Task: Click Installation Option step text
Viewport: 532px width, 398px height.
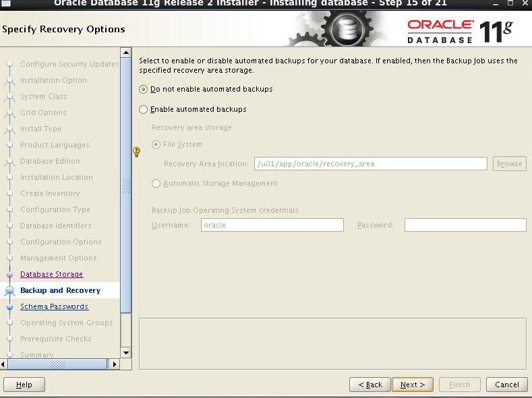Action: [54, 80]
